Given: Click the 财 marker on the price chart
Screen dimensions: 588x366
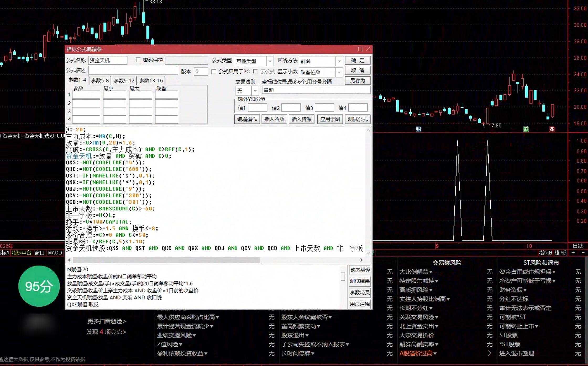Looking at the screenshot, I should pos(418,129).
